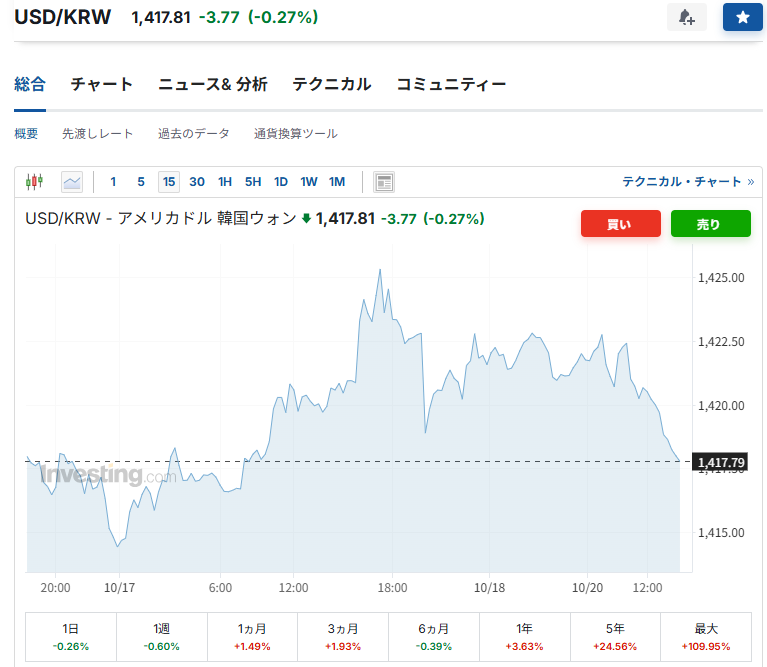Select the 1 minute interval
The height and width of the screenshot is (667, 767).
pos(113,181)
